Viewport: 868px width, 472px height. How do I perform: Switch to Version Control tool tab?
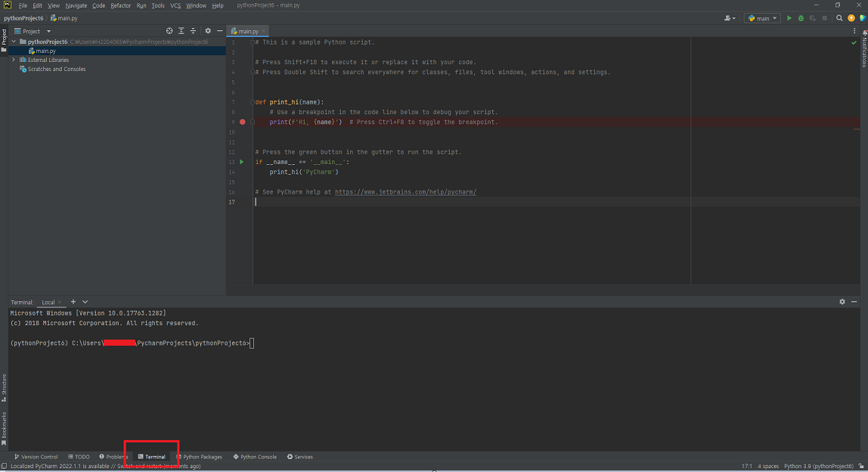(x=36, y=457)
